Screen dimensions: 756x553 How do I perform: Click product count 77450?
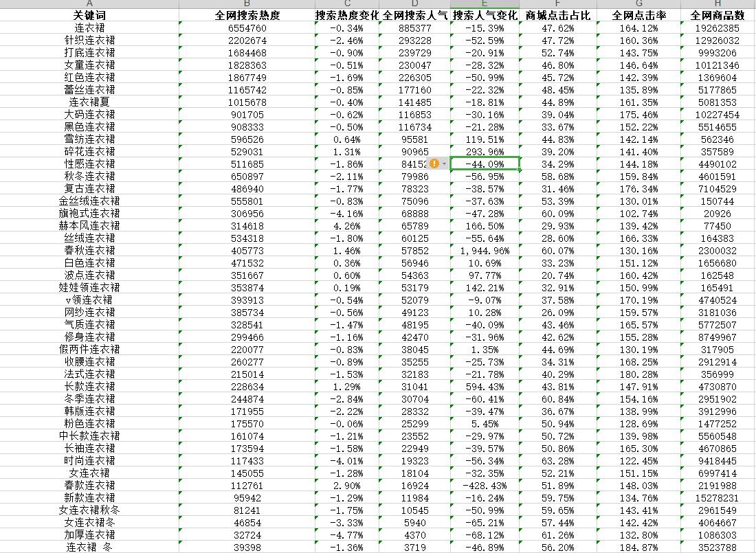tap(718, 225)
